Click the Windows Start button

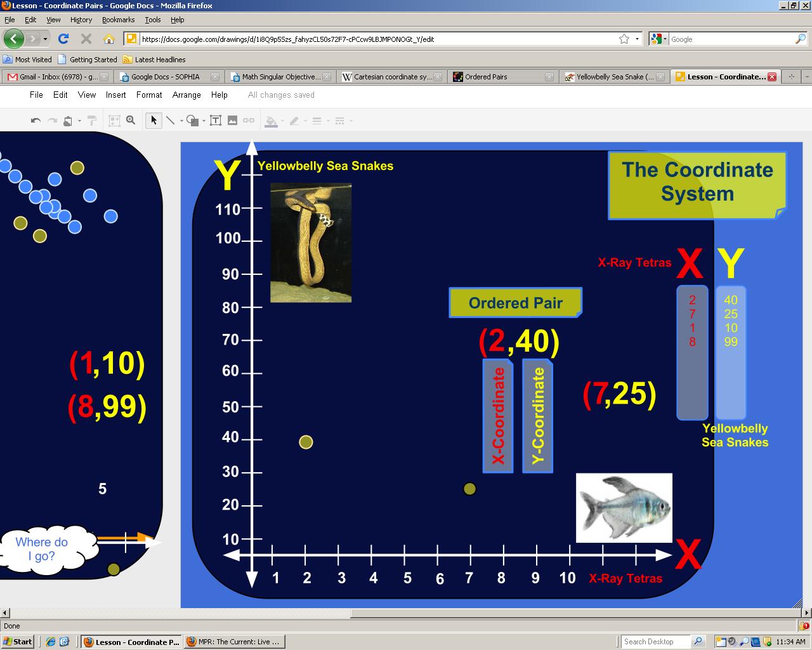pyautogui.click(x=18, y=642)
